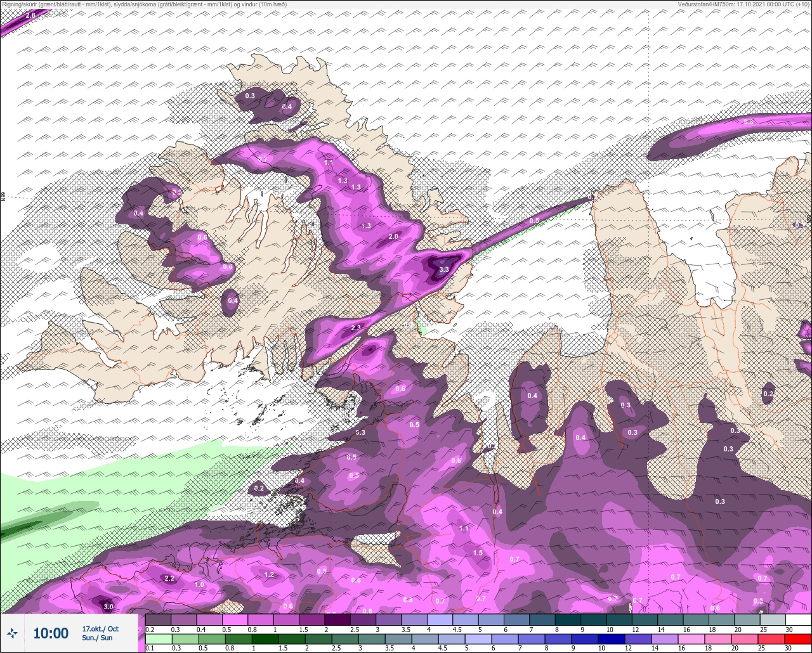Select the bright red swatch ending the bottom legend row
Image resolution: width=812 pixels, height=653 pixels.
coord(798,638)
